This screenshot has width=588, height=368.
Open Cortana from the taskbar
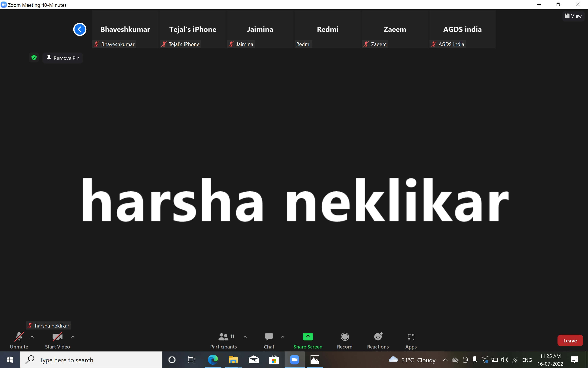click(172, 360)
